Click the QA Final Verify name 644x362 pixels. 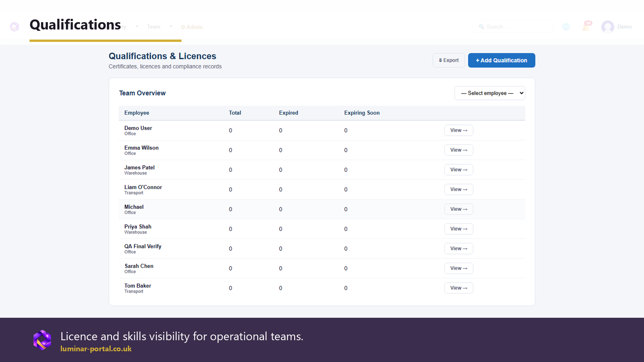(143, 246)
